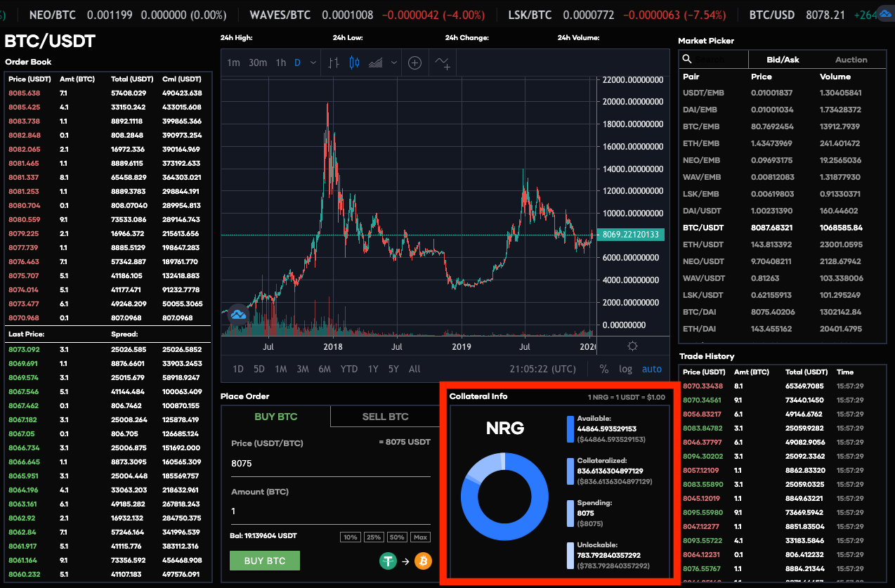Set chart interval to 30m
Screen dimensions: 895x588
[x=258, y=63]
